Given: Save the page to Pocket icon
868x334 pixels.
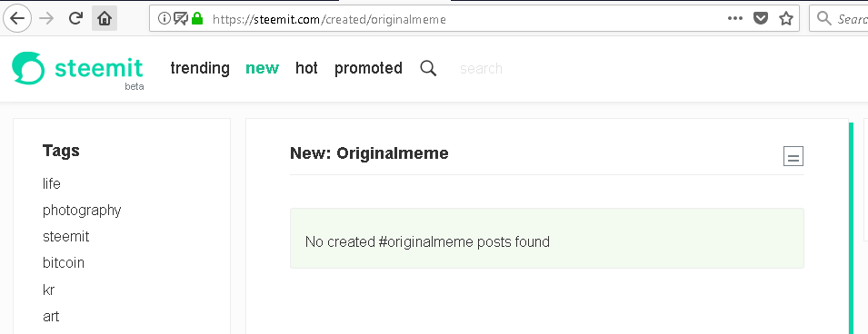Looking at the screenshot, I should 761,19.
